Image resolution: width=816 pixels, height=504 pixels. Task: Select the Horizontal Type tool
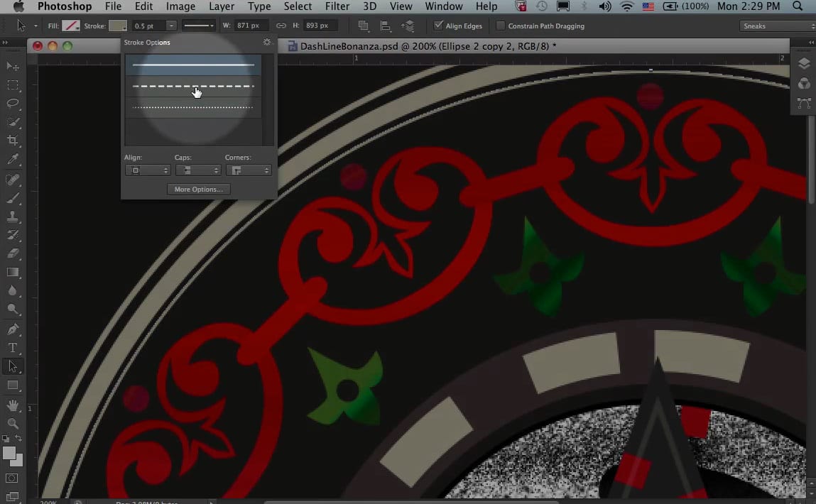(13, 348)
